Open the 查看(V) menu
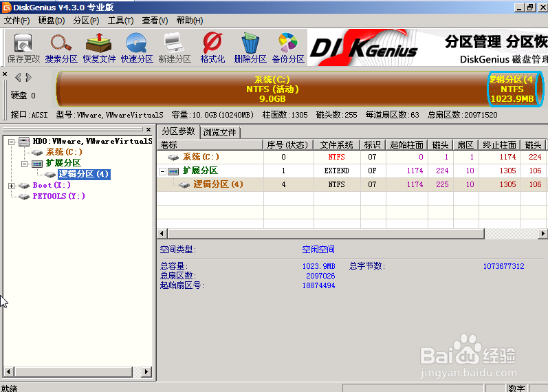This screenshot has width=548, height=392. [x=155, y=21]
